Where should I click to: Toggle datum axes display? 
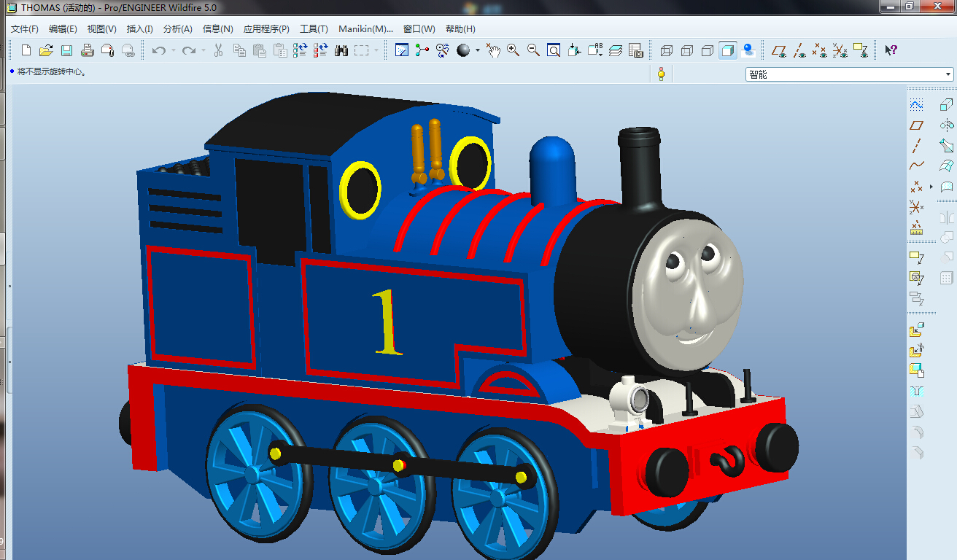pyautogui.click(x=799, y=50)
